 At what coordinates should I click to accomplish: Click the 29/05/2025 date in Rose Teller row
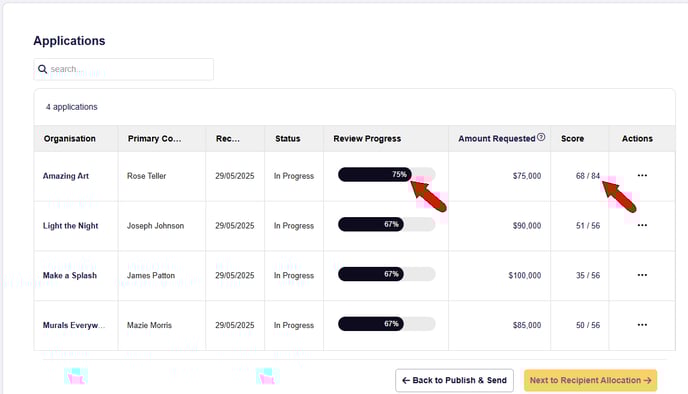coord(235,176)
